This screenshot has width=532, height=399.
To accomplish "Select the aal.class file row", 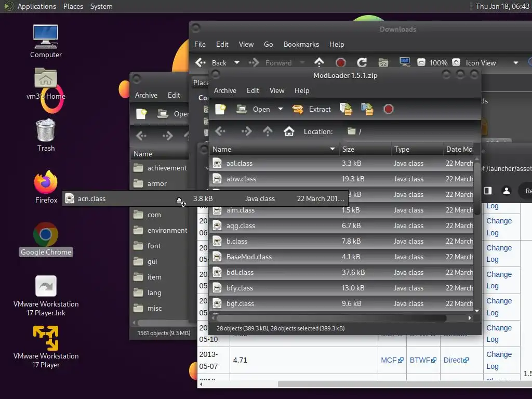I will pos(341,163).
